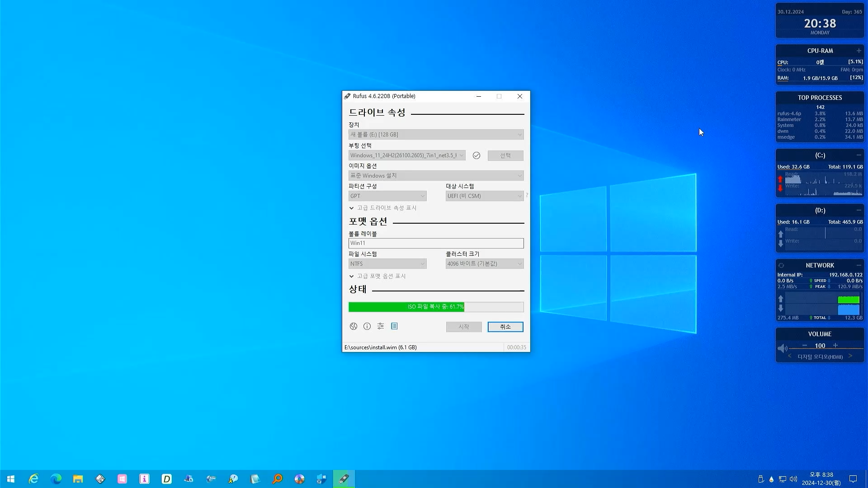Open the notification center icon
This screenshot has height=488, width=868.
click(853, 479)
